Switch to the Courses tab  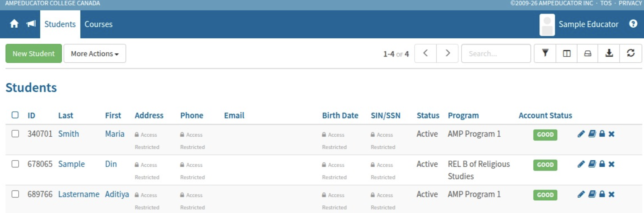point(98,24)
